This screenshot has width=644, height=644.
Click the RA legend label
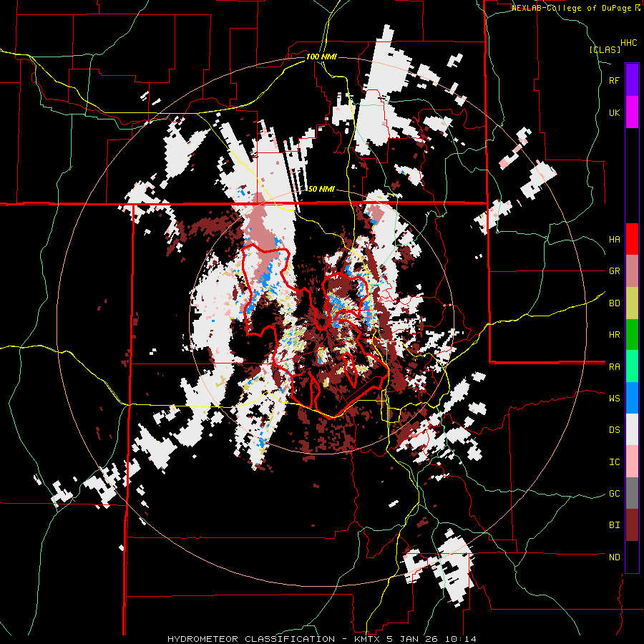(614, 367)
